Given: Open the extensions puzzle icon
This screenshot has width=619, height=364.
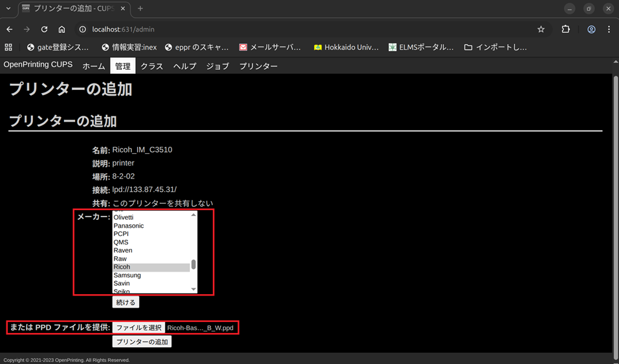Looking at the screenshot, I should coord(565,29).
